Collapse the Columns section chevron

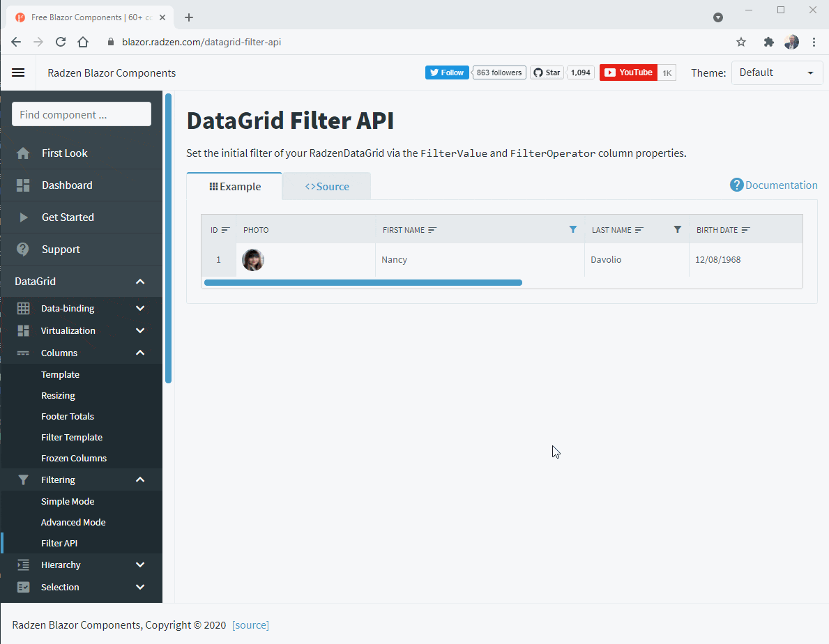tap(140, 353)
